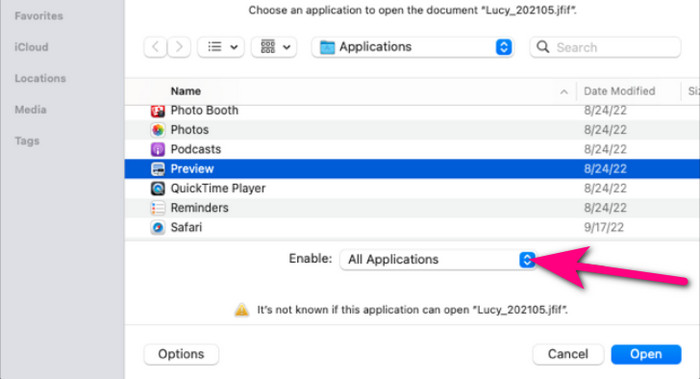Select Favorites section in sidebar
Viewport: 700px width, 379px height.
39,16
